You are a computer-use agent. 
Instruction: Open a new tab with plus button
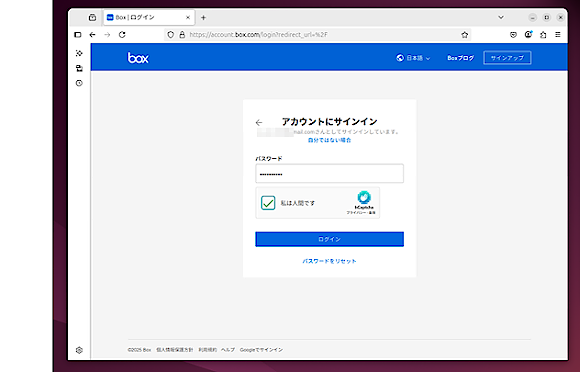tap(203, 17)
